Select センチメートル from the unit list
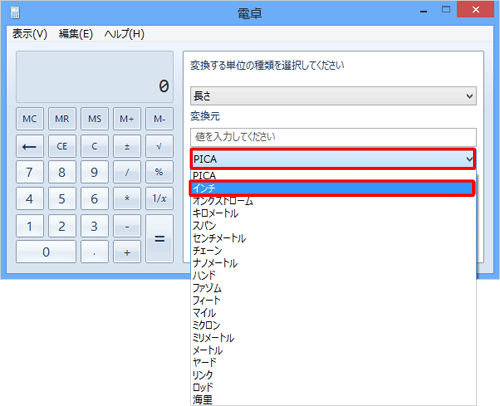The width and height of the screenshot is (500, 406). point(333,238)
